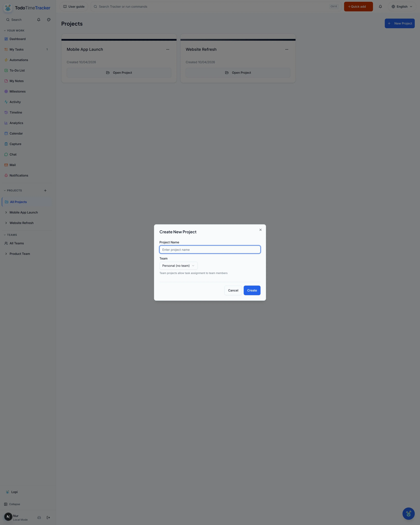Screen dimensions: 420x525
Task: Click the Calendar icon in sidebar
Action: tap(6, 133)
